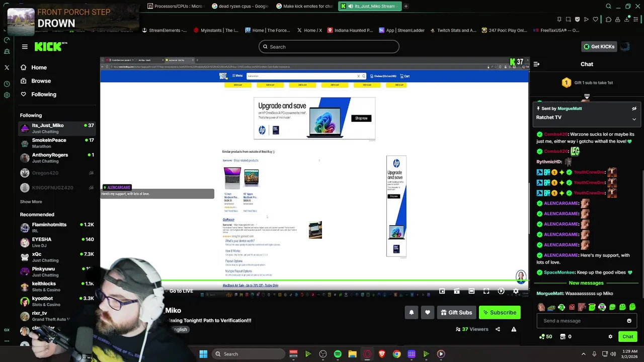Click the New messages banner
The height and width of the screenshot is (362, 644).
point(586,283)
